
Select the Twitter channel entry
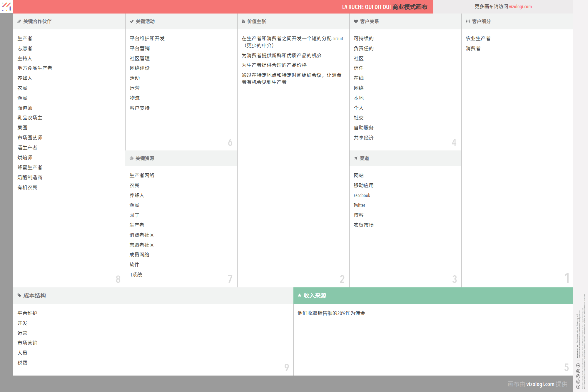pyautogui.click(x=359, y=205)
